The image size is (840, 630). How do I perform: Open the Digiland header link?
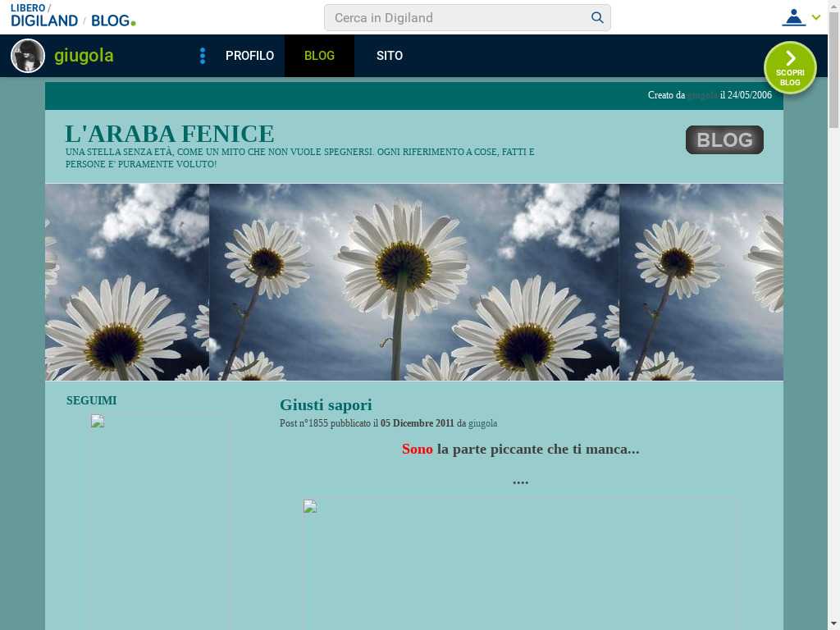pos(44,21)
